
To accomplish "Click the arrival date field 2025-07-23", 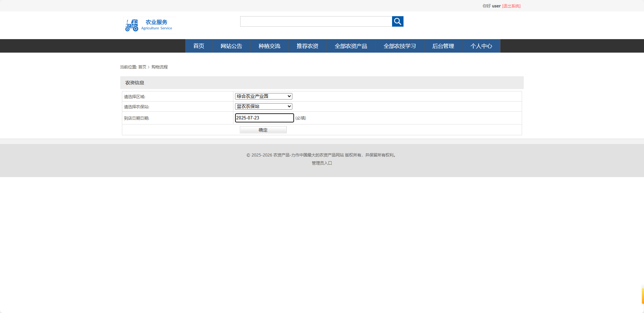I will pyautogui.click(x=264, y=118).
